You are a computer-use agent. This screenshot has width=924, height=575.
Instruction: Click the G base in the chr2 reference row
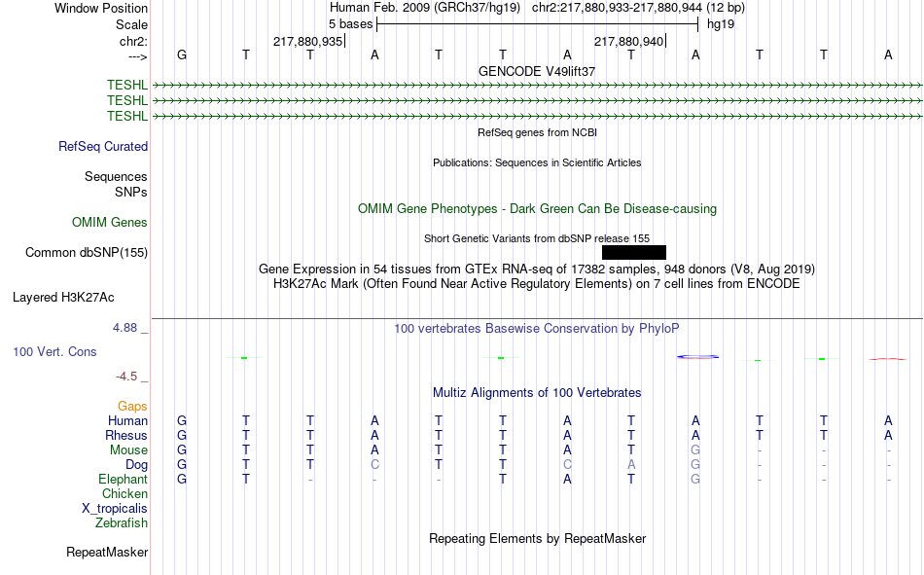tap(182, 54)
